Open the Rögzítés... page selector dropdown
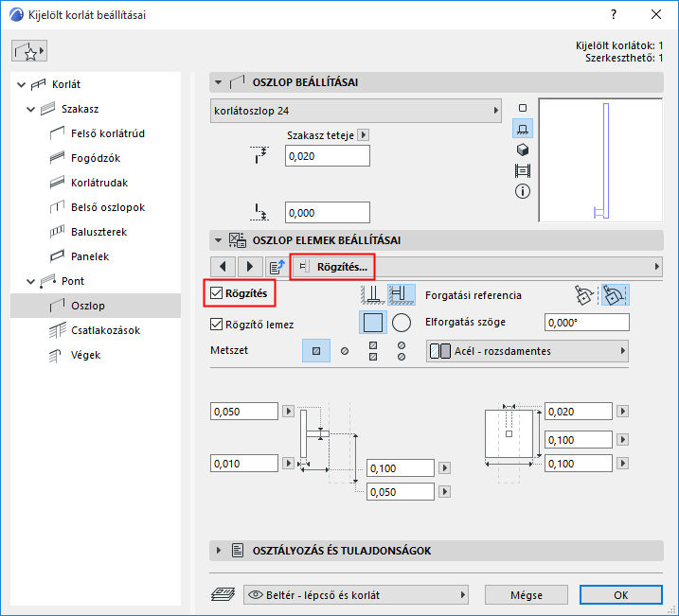This screenshot has height=616, width=679. coord(477,267)
